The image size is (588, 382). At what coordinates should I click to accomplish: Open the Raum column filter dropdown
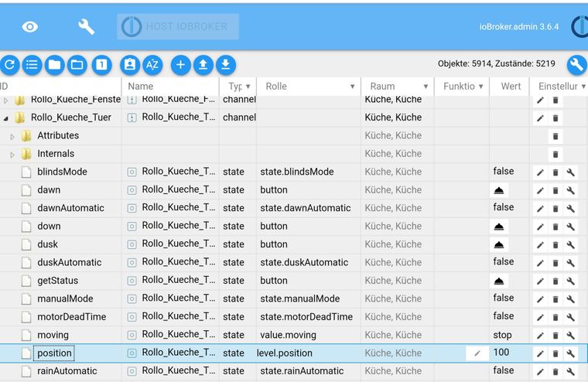pyautogui.click(x=426, y=87)
